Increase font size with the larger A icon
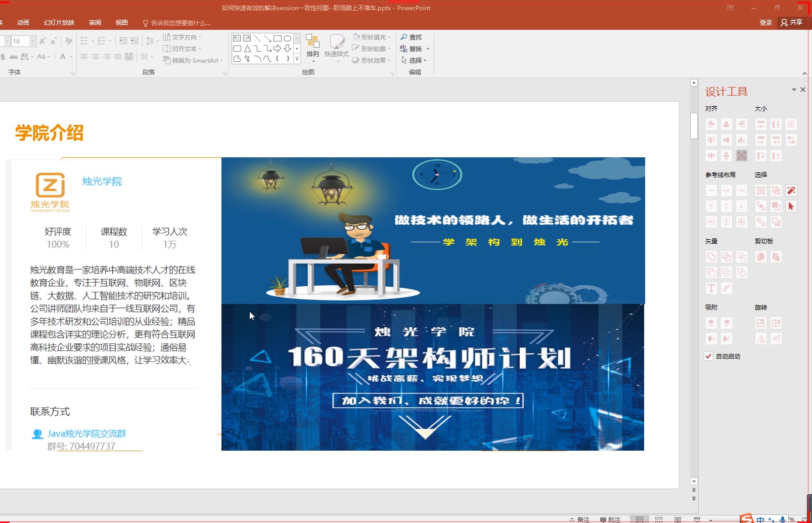This screenshot has width=812, height=523. coord(42,41)
